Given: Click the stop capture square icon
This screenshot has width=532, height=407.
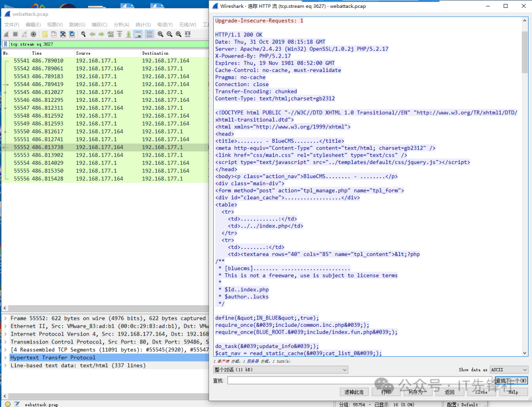Looking at the screenshot, I should click(x=15, y=34).
